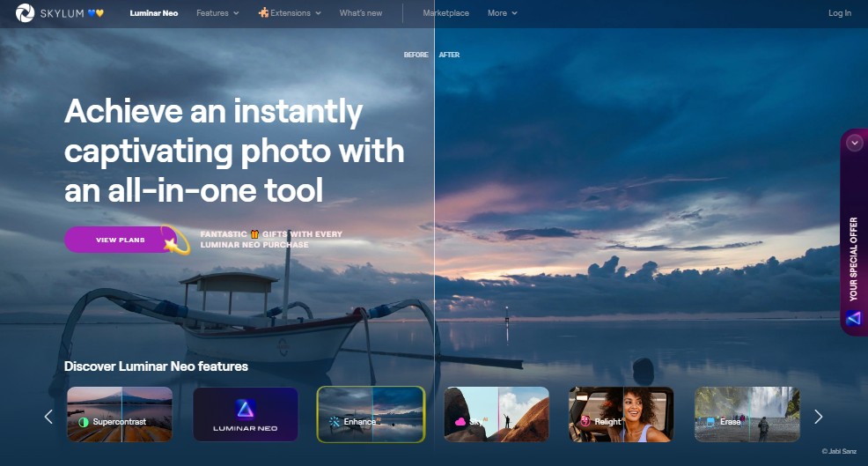Select the Erase feature thumbnail
The width and height of the screenshot is (868, 466).
click(x=747, y=415)
